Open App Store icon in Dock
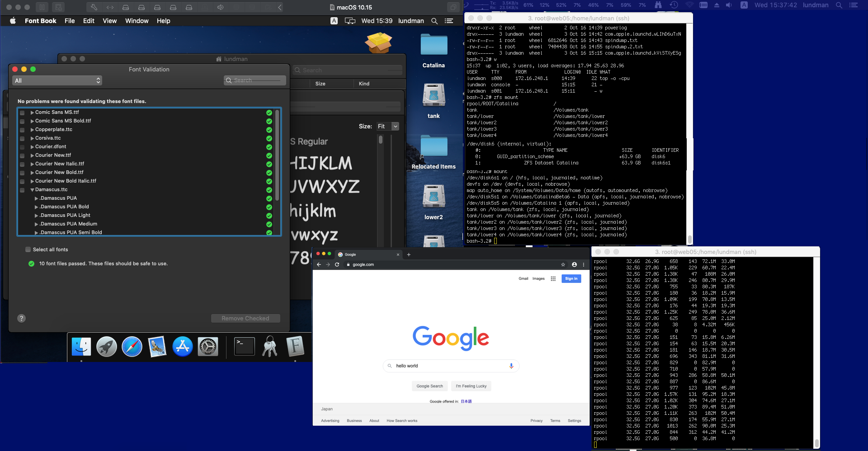Screen dimensions: 868x451 183,347
